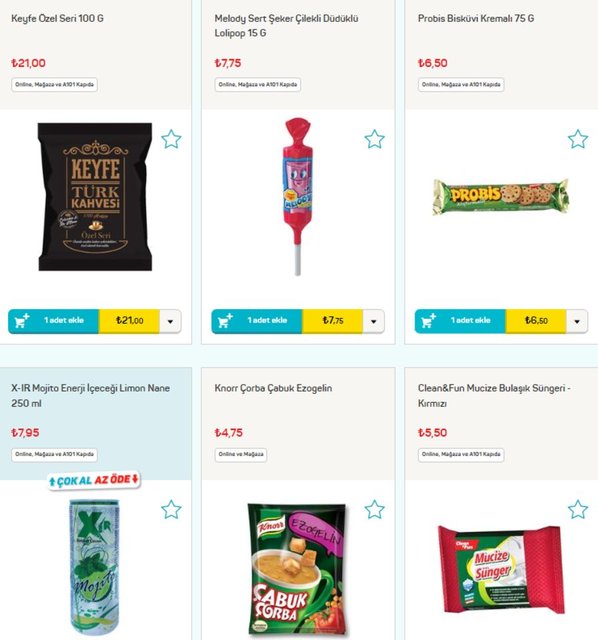Favorite the Keyfe Özel Seri coffee star
This screenshot has height=640, width=598.
pos(171,139)
